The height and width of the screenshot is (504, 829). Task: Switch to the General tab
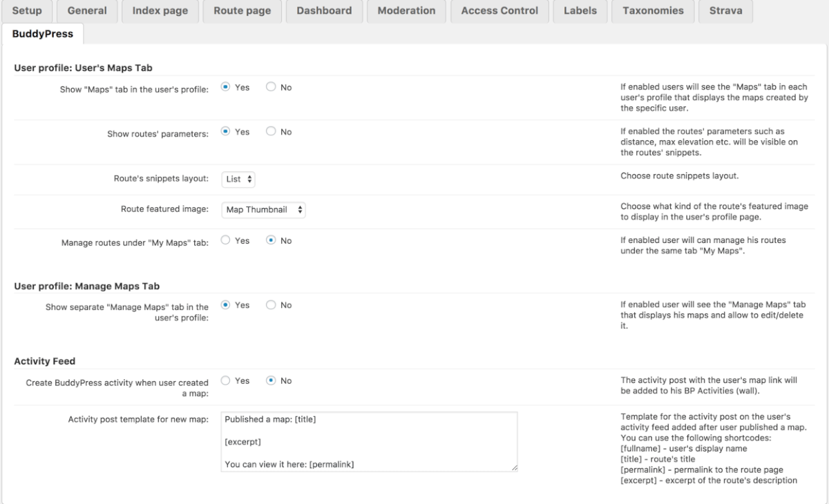tap(87, 11)
